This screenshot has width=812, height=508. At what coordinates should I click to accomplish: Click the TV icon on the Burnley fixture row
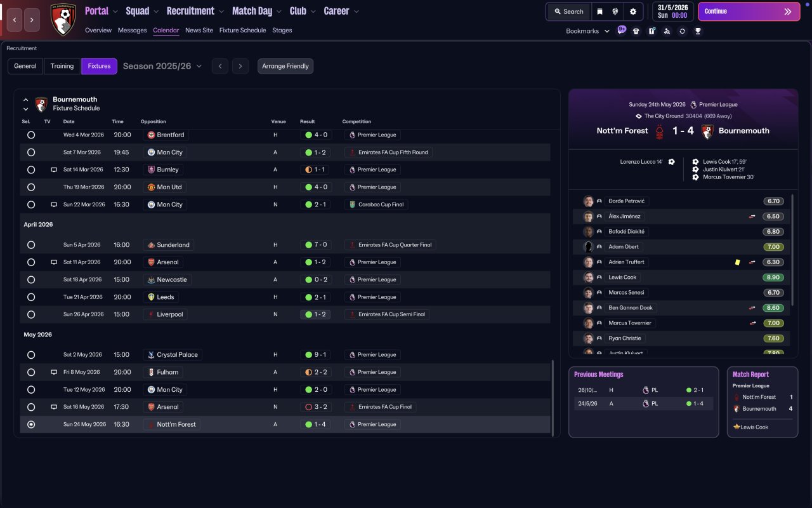click(54, 170)
